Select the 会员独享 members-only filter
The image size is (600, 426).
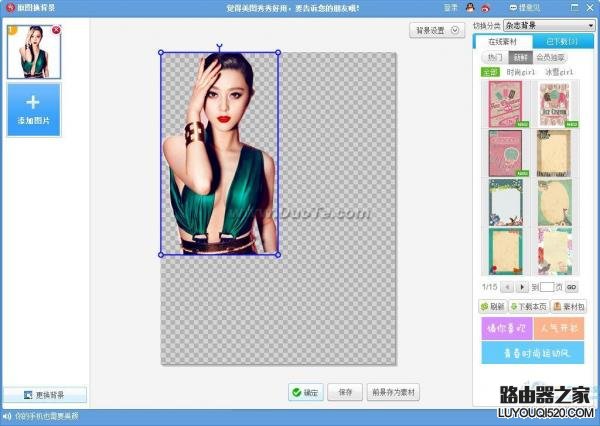[x=550, y=58]
